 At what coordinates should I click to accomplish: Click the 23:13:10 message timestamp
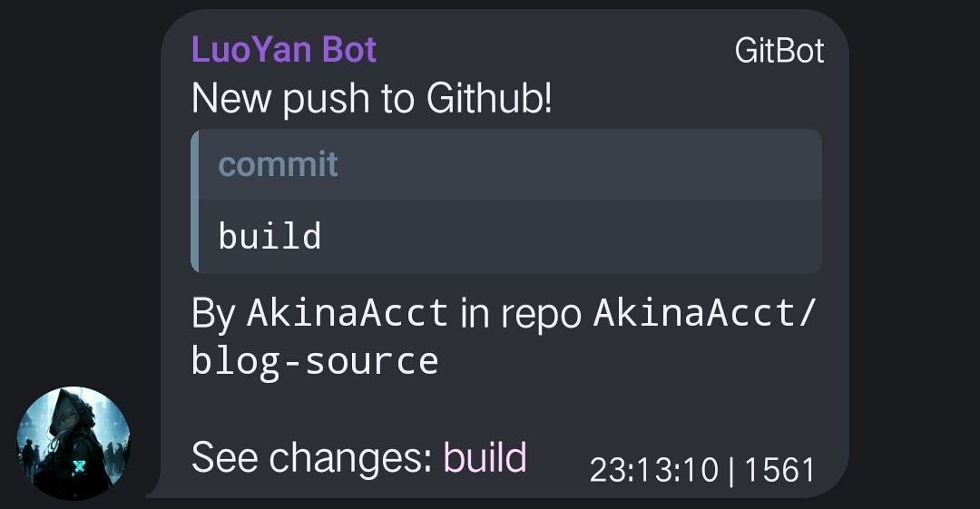pyautogui.click(x=653, y=470)
